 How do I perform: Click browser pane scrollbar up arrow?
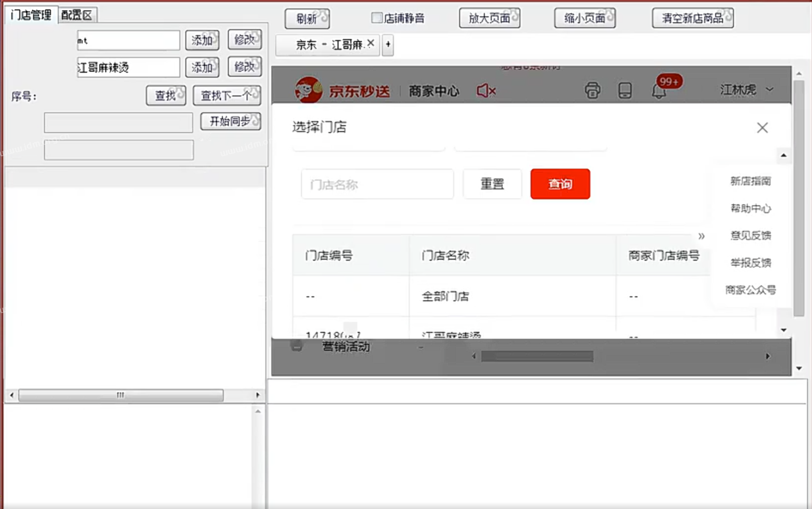click(x=799, y=73)
